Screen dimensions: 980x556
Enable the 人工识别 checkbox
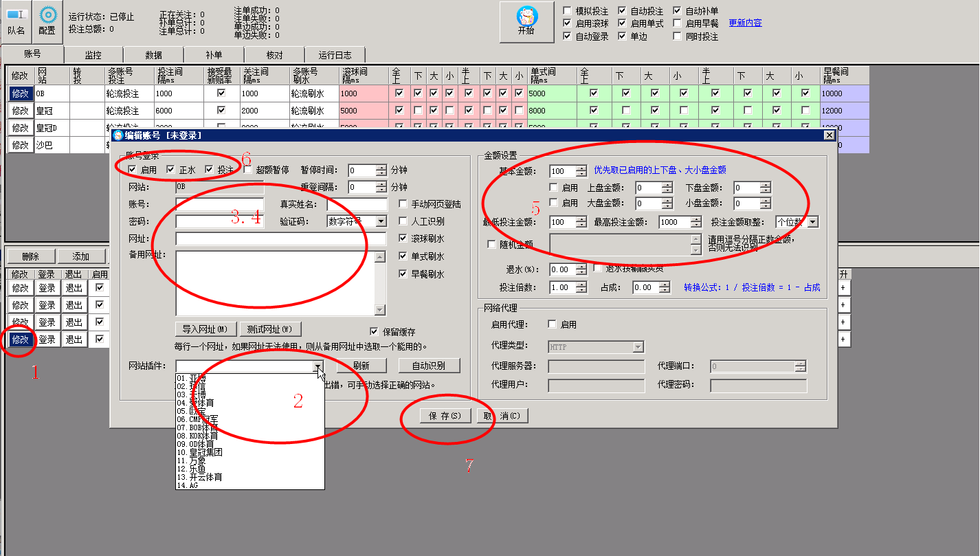tap(403, 221)
